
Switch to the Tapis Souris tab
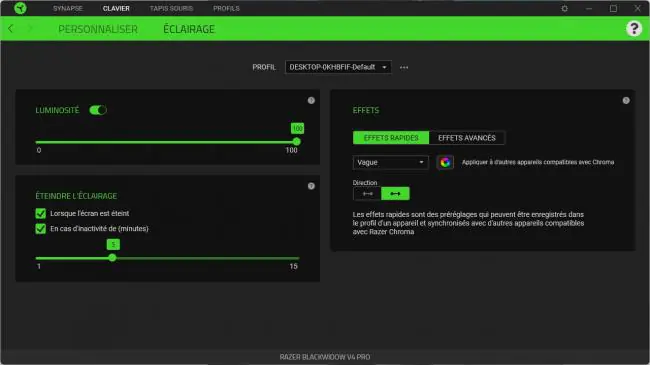tap(171, 8)
